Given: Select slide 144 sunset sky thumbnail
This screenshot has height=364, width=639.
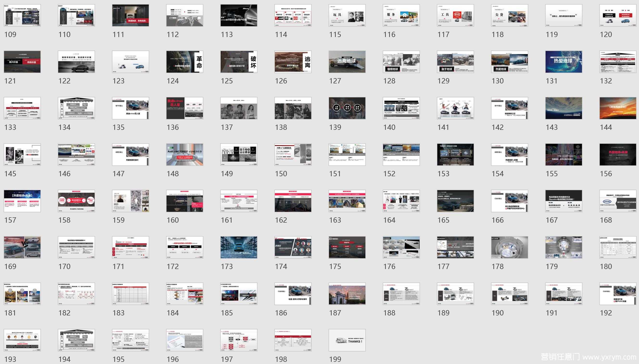Looking at the screenshot, I should click(x=618, y=108).
